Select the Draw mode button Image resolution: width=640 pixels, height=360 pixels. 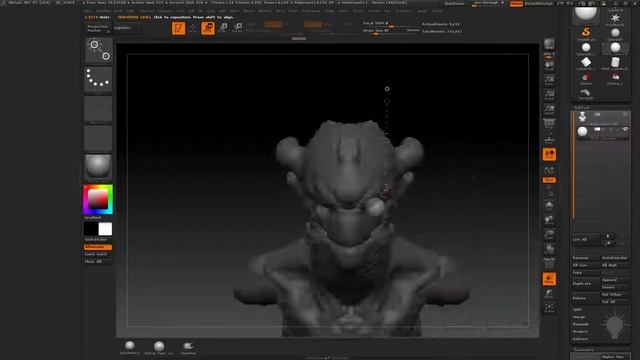pyautogui.click(x=193, y=28)
